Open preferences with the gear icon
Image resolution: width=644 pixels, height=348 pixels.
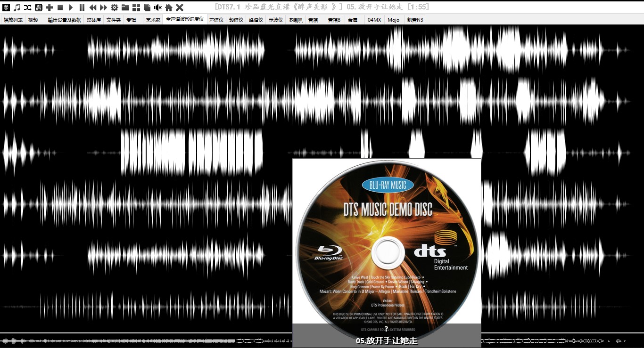coord(115,7)
